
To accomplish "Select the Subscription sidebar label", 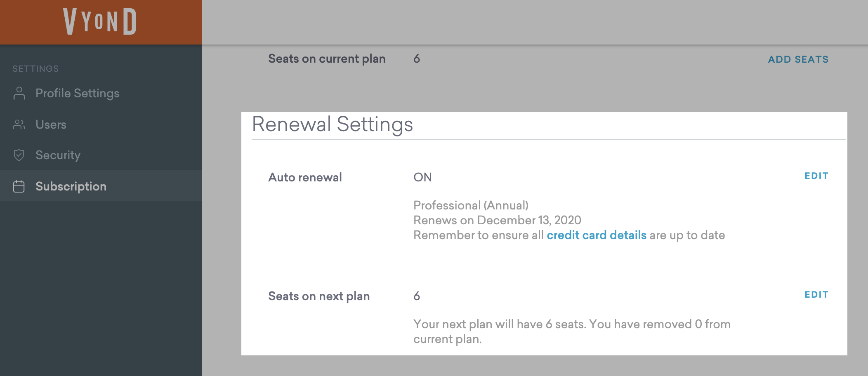I will click(71, 186).
